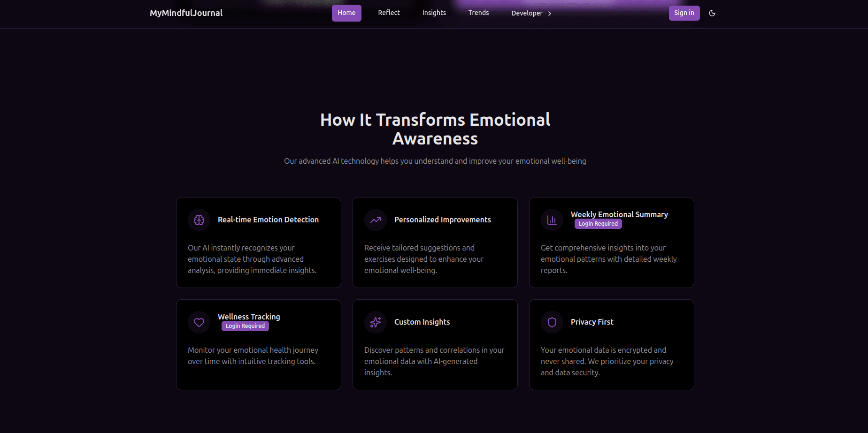The image size is (868, 433).
Task: Click the shield icon for Privacy First
Action: tap(552, 322)
